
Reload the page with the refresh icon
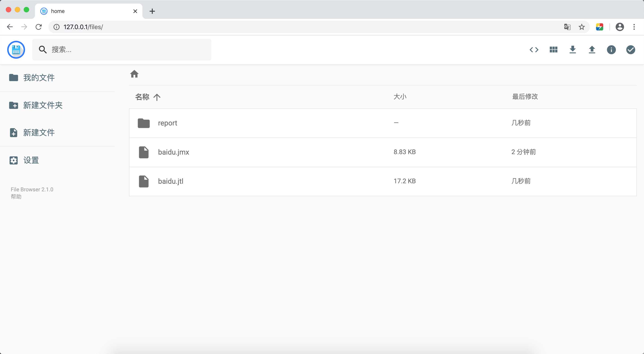click(39, 27)
